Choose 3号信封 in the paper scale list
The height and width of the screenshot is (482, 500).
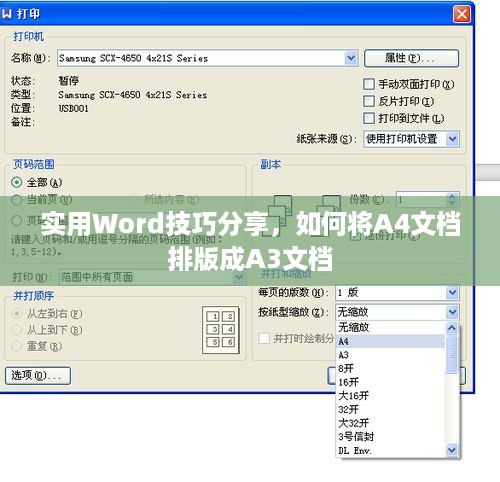pyautogui.click(x=390, y=437)
